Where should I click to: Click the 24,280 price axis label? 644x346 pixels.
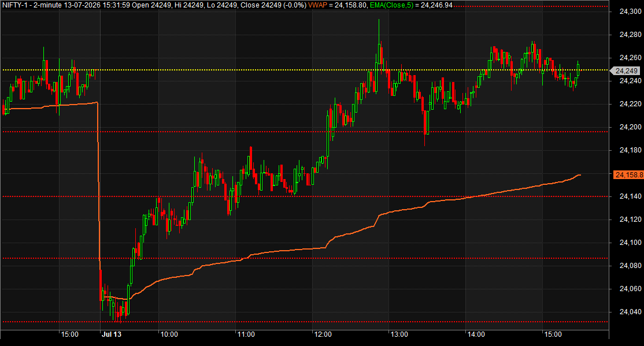[630, 35]
